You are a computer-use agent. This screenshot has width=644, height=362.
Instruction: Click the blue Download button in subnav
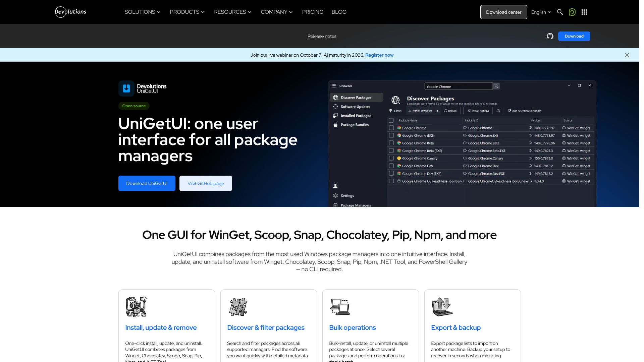tap(574, 36)
